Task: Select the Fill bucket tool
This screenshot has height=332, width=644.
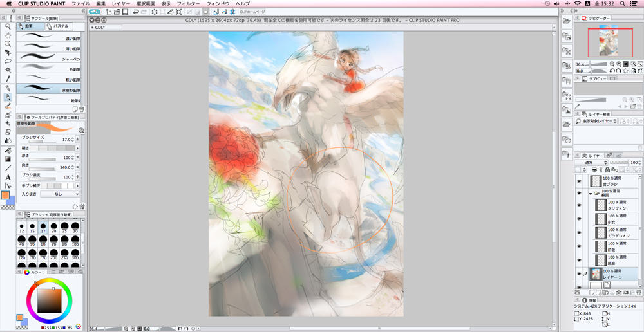Action: 8,151
